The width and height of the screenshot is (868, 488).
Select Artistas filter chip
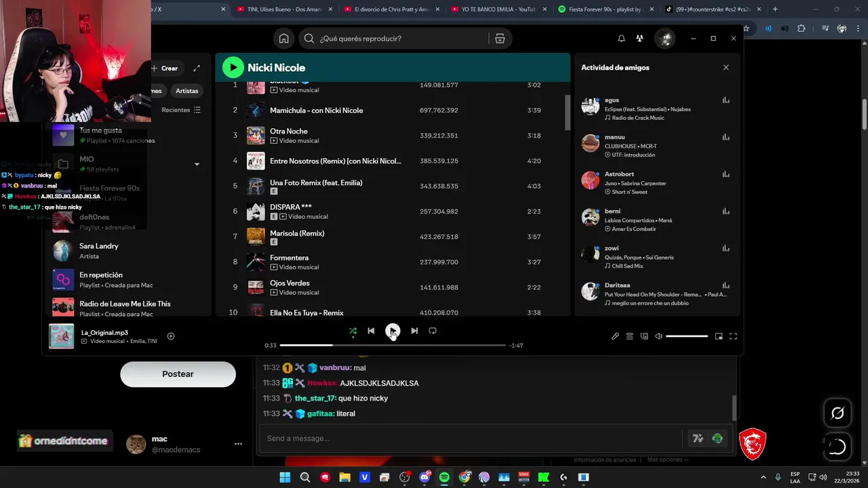pos(186,91)
